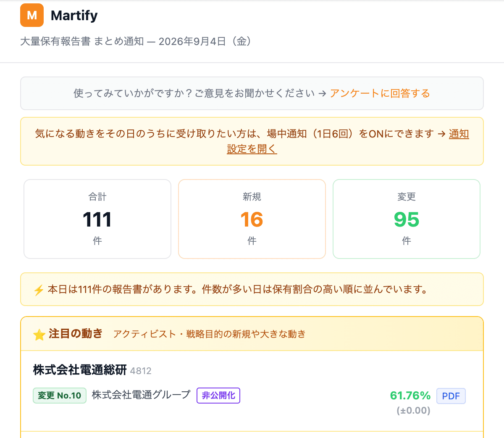504x438 pixels.
Task: Open the 通知設定を開く link
Action: tap(348, 141)
